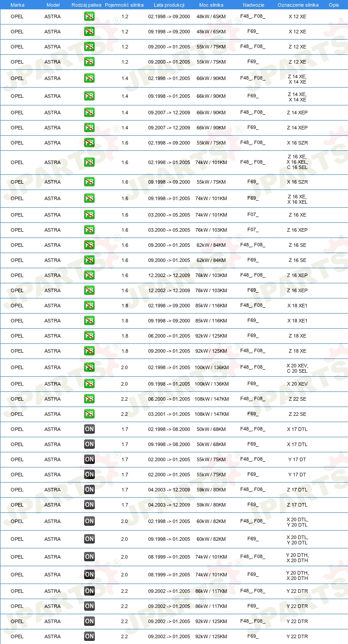The image size is (348, 644).
Task: Select the PB icon in the F07_ Z 16 XE row
Action: pyautogui.click(x=89, y=215)
